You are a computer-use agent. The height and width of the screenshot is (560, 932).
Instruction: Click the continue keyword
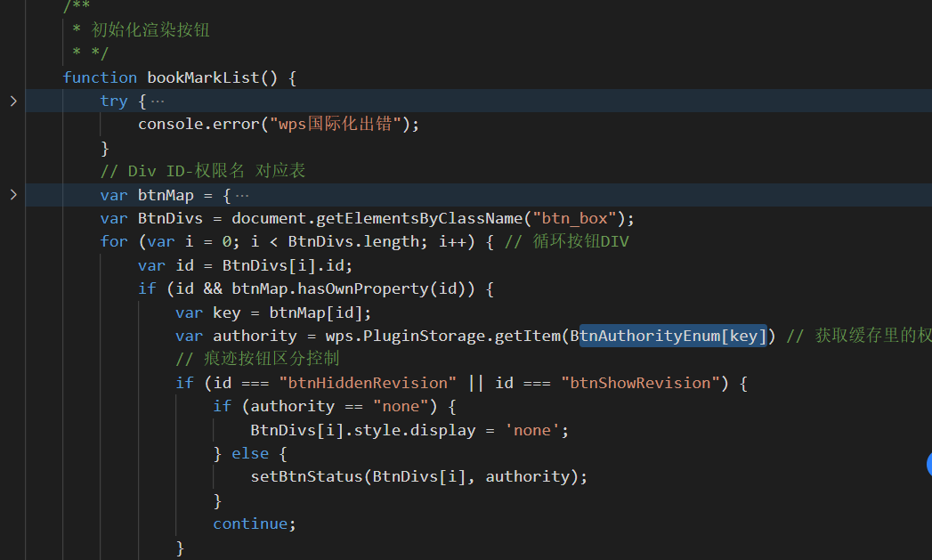249,524
